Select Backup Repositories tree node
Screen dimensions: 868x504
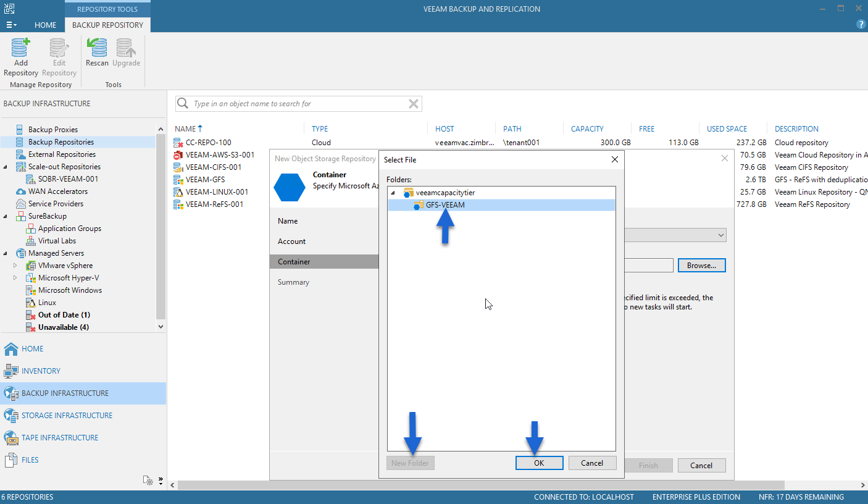point(61,142)
